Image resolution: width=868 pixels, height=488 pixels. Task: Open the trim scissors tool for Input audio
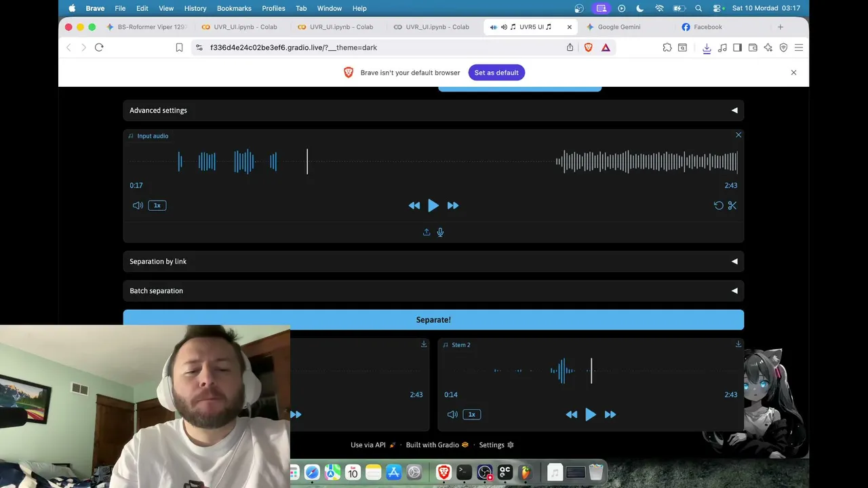[x=732, y=205]
